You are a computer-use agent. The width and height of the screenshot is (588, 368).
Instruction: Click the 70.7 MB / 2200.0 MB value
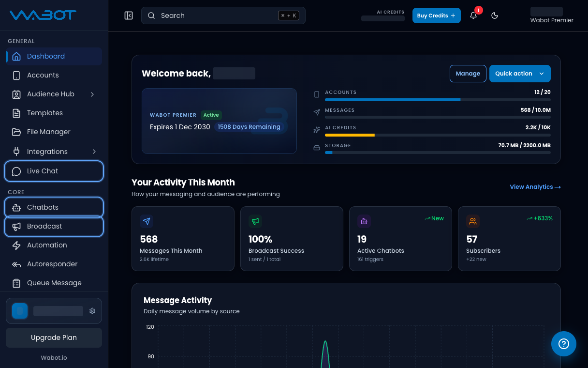coord(524,145)
